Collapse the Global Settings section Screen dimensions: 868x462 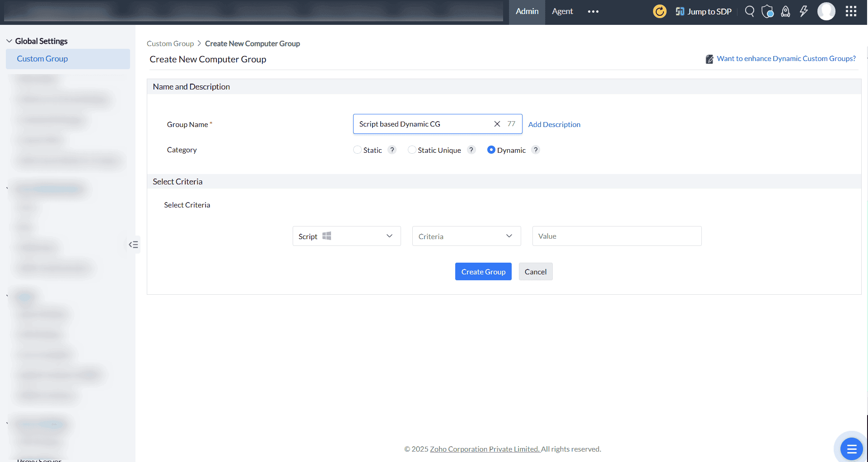[x=9, y=41]
